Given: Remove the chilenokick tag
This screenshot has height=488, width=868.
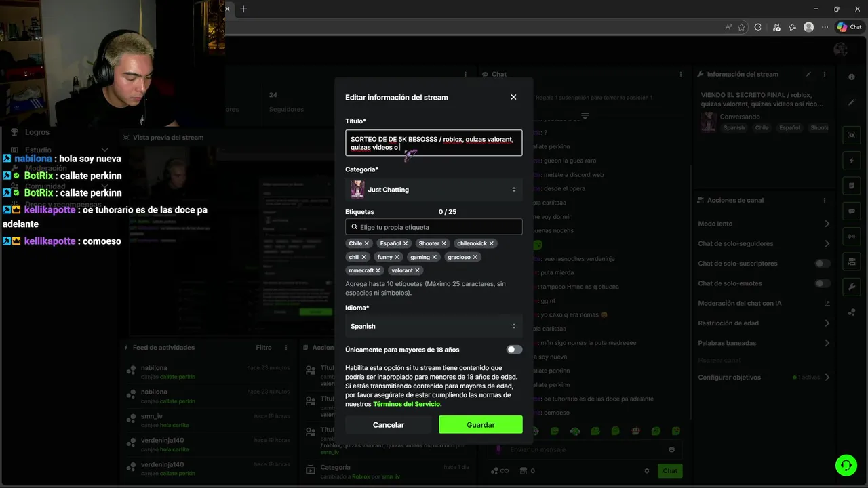Looking at the screenshot, I should click(x=492, y=243).
